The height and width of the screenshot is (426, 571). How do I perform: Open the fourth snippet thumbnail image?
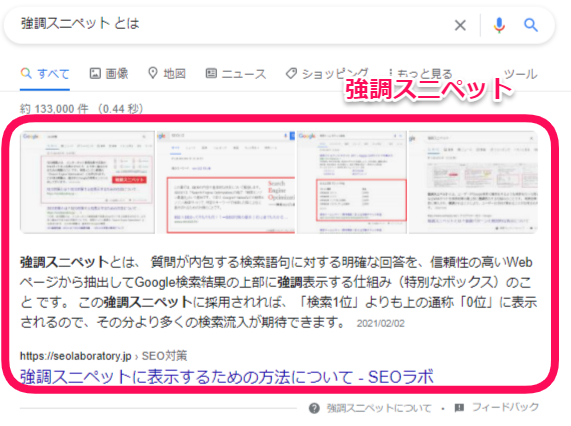coord(473,182)
